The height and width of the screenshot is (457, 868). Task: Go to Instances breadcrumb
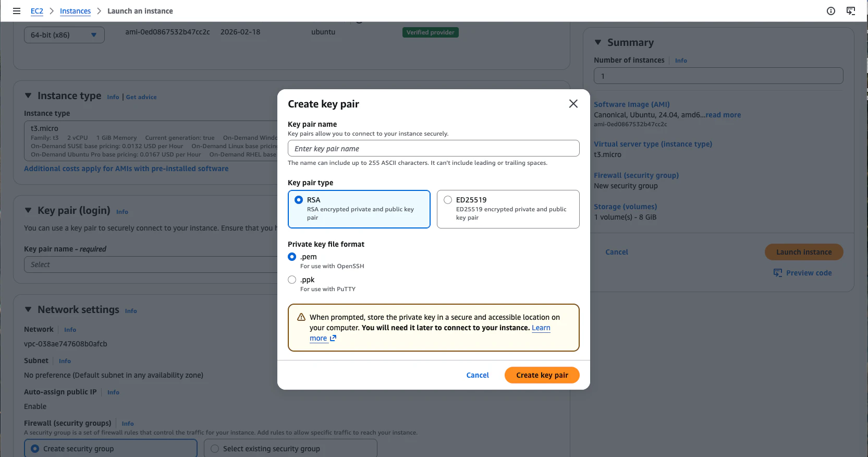click(75, 11)
